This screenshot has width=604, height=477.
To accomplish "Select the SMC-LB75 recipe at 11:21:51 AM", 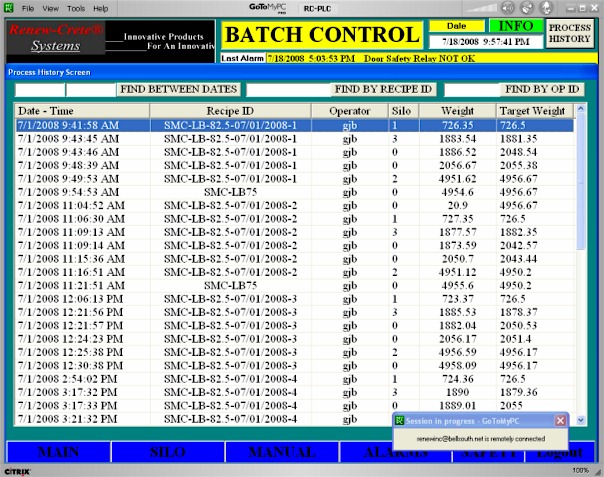I will tap(230, 286).
